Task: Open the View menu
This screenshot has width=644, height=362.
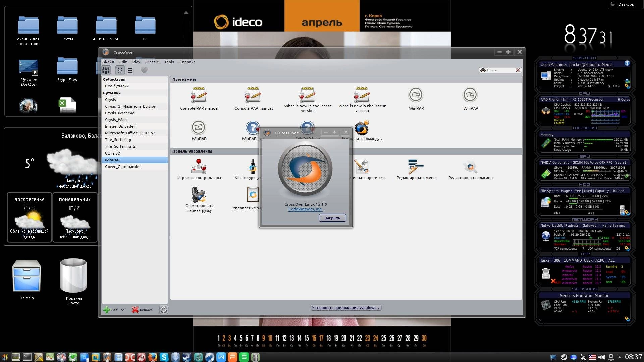Action: pyautogui.click(x=137, y=62)
